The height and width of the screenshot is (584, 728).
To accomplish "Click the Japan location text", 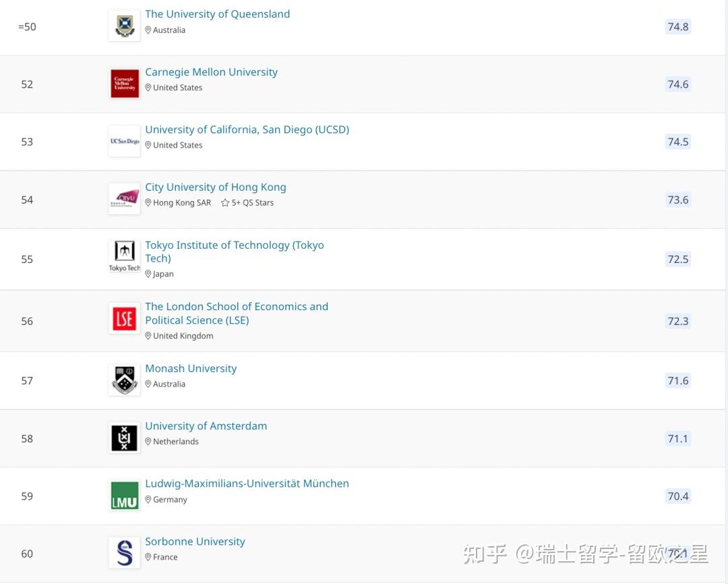I will [x=163, y=274].
